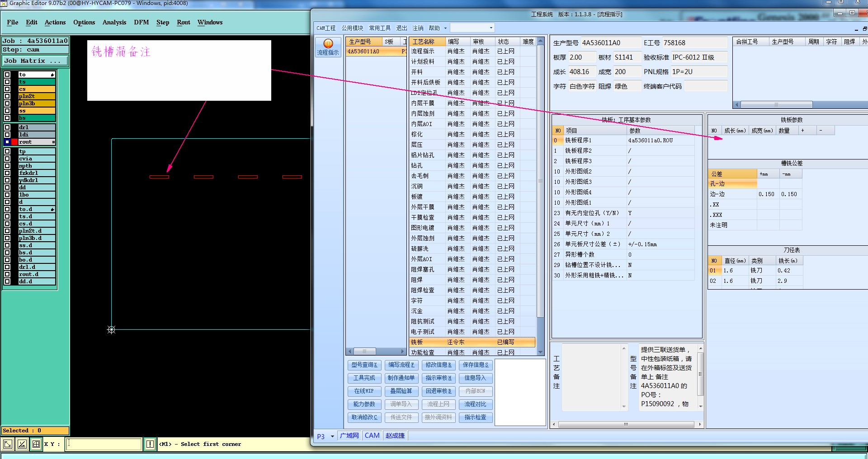Click the zoom-area icon in Graphic Editor status bar
868x459 pixels.
click(x=8, y=444)
